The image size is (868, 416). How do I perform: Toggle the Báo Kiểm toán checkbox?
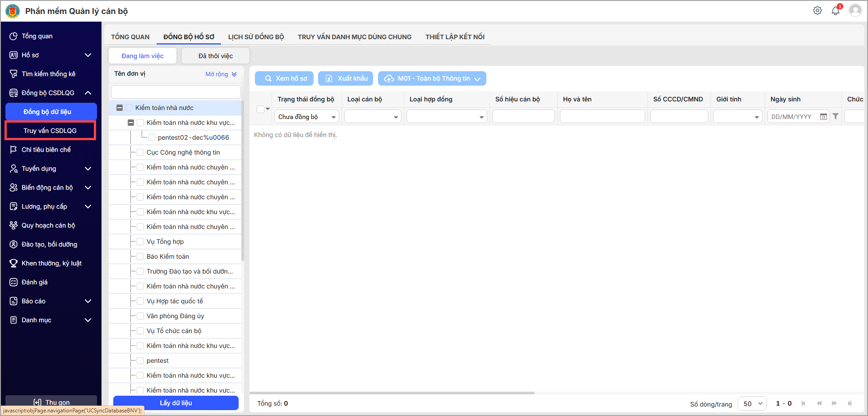click(140, 256)
